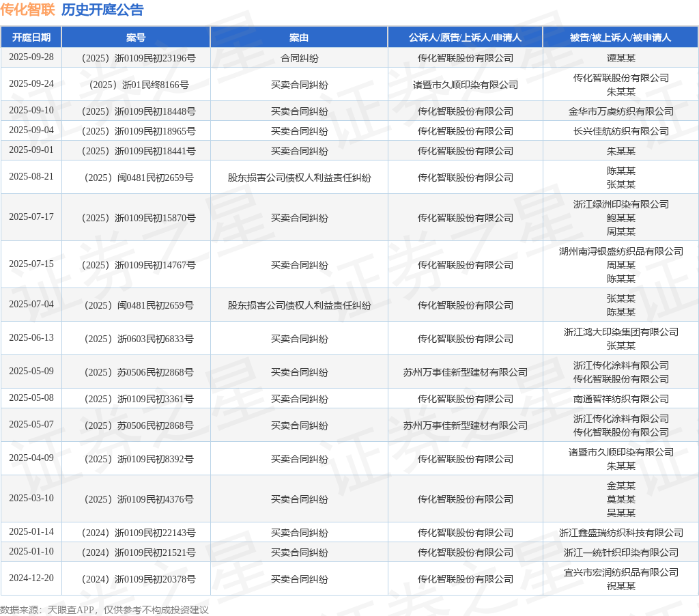Image resolution: width=699 pixels, height=616 pixels.
Task: Click defendant 吴某某
Action: click(x=620, y=513)
